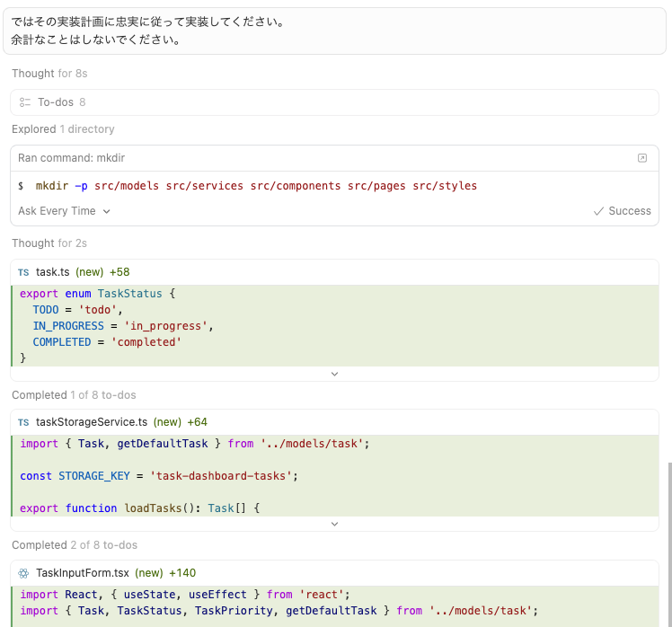
Task: Click Ran command: mkdir header
Action: (x=72, y=158)
